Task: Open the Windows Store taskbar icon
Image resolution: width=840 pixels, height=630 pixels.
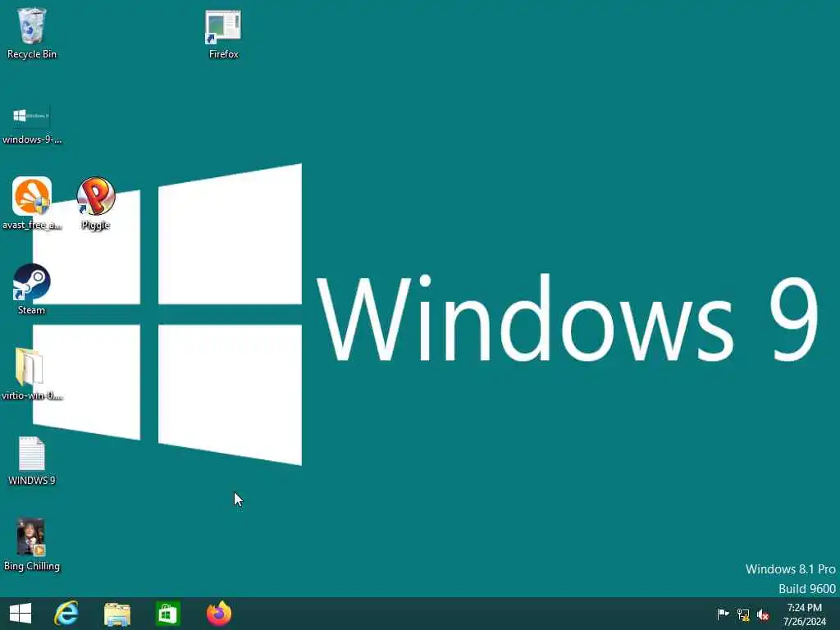Action: pos(167,614)
